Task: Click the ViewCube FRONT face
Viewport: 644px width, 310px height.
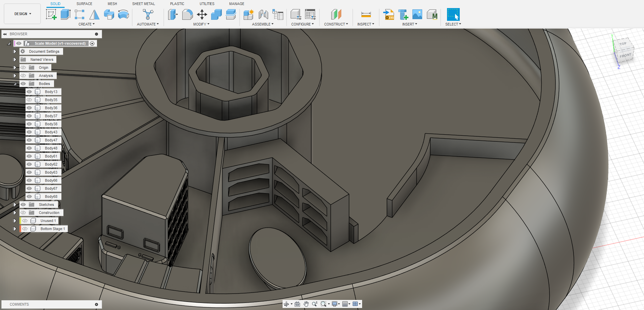Action: click(x=625, y=56)
